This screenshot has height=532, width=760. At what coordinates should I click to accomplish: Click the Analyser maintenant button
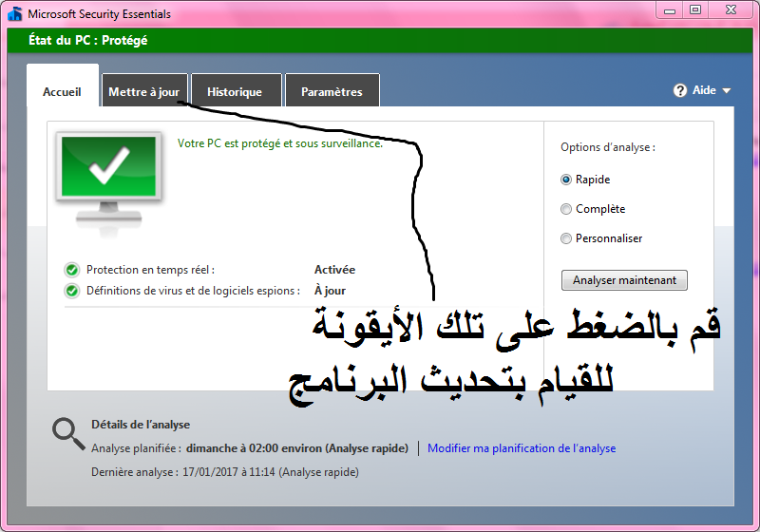pyautogui.click(x=624, y=280)
